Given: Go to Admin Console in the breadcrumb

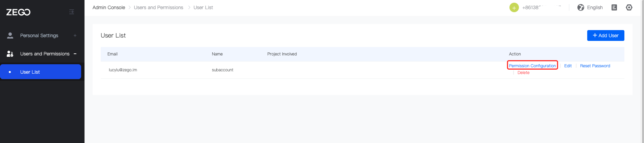Looking at the screenshot, I should pyautogui.click(x=109, y=7).
